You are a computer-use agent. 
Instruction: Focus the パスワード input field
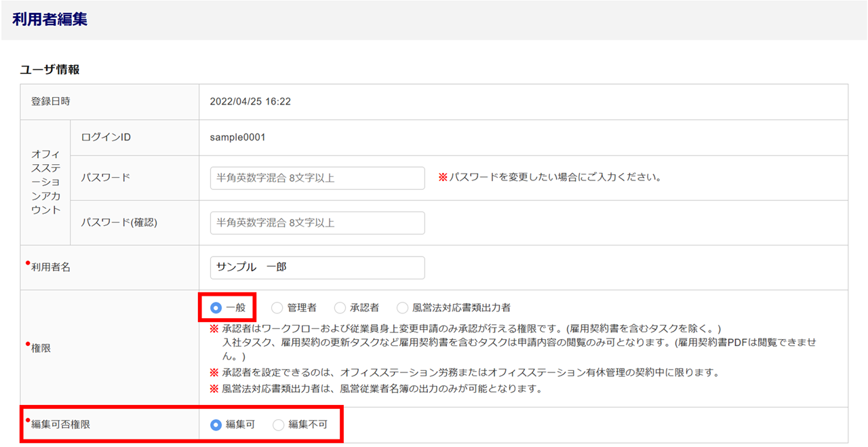[x=317, y=178]
